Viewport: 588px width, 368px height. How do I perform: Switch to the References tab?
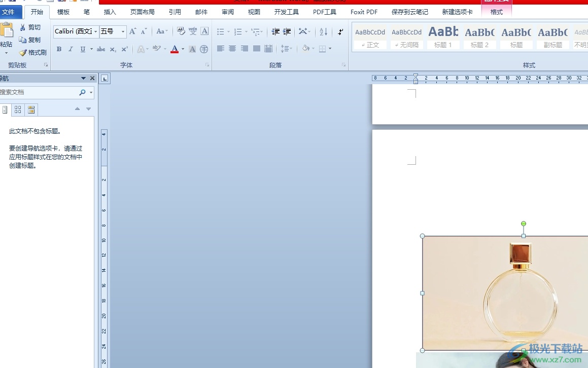[175, 12]
